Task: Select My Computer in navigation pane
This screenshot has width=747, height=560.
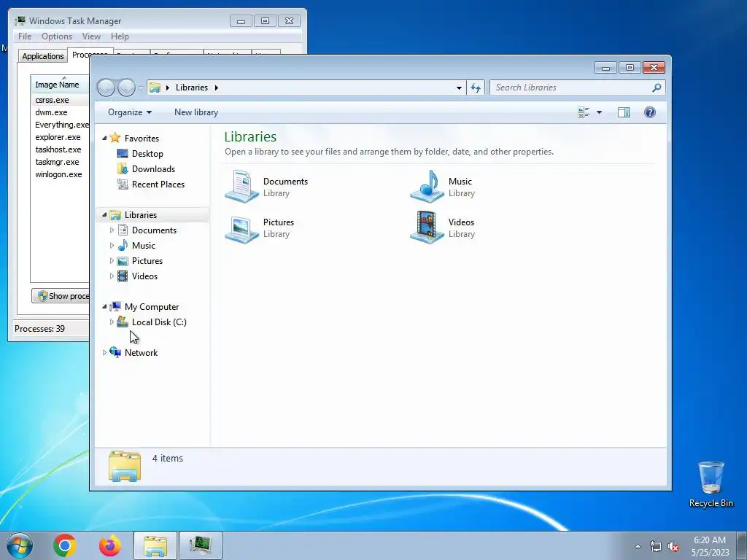Action: (152, 307)
